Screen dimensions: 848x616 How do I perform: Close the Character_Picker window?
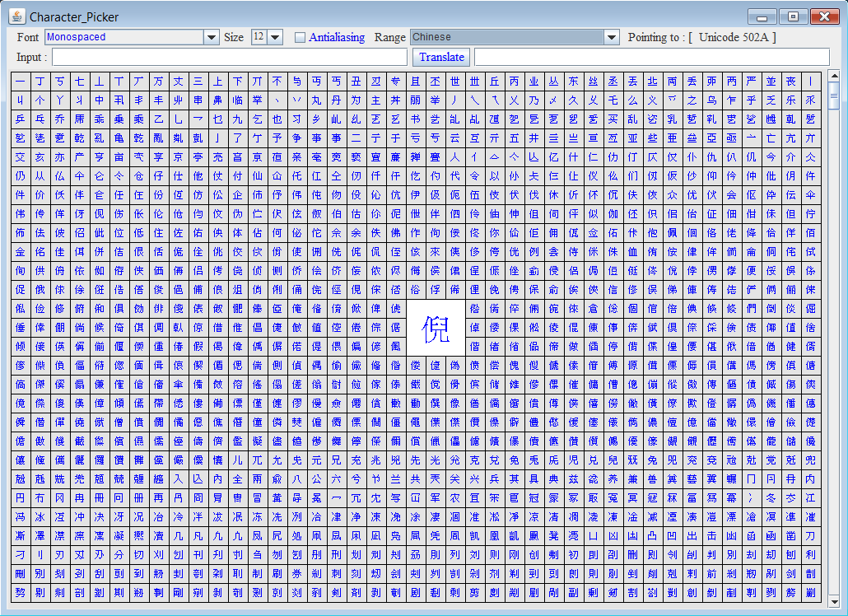(x=822, y=16)
